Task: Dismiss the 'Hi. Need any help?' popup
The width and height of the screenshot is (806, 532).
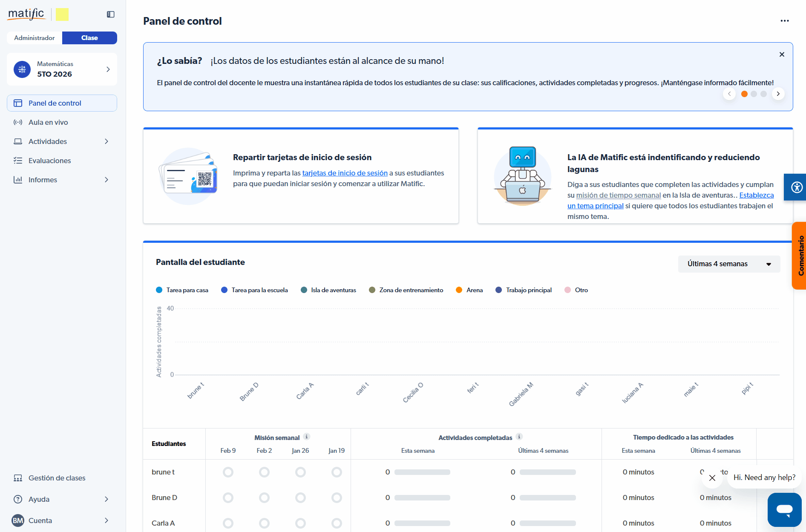Action: (712, 478)
